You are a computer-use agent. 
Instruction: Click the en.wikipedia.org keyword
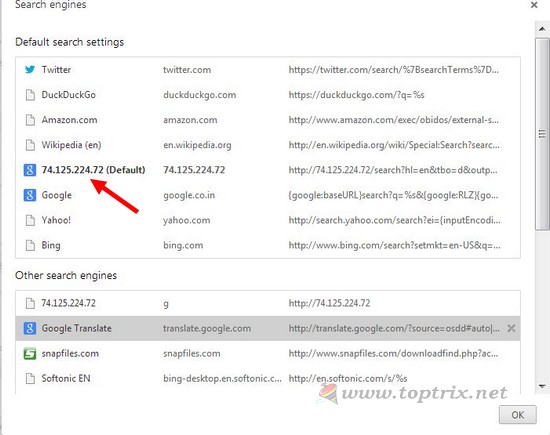tap(197, 145)
